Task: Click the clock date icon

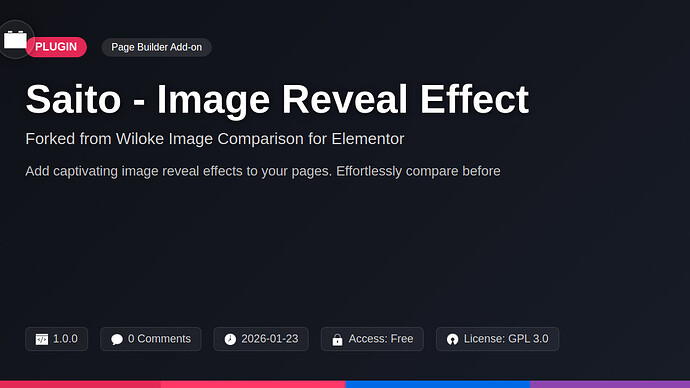Action: pos(230,339)
